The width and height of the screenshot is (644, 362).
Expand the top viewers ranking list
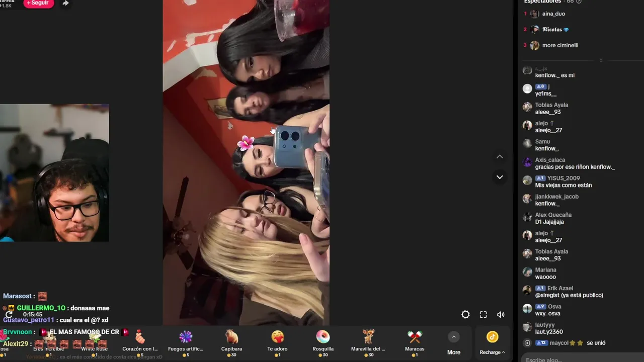tap(601, 60)
